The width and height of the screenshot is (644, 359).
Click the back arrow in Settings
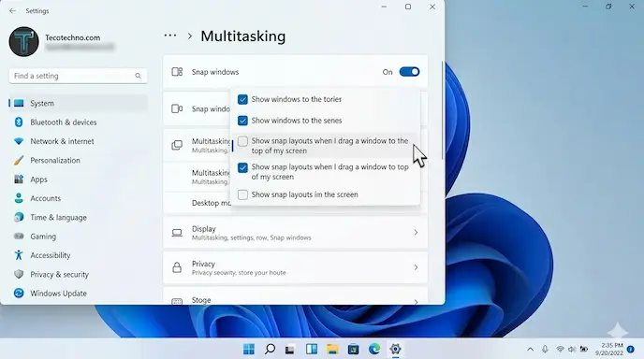click(13, 11)
